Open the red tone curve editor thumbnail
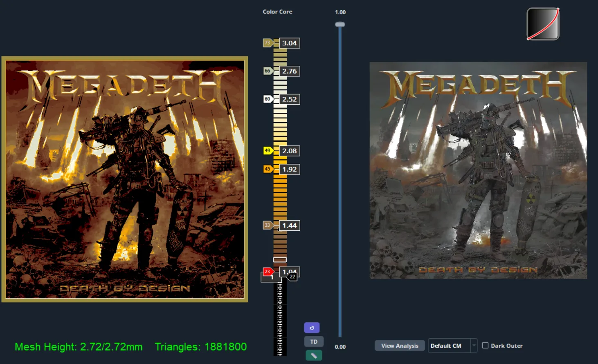This screenshot has width=598, height=364. [543, 24]
